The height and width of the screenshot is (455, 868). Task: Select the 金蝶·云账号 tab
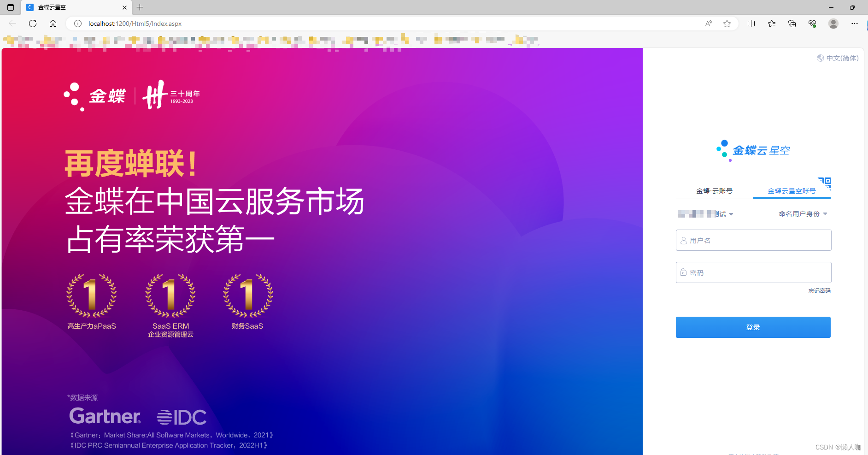coord(714,191)
